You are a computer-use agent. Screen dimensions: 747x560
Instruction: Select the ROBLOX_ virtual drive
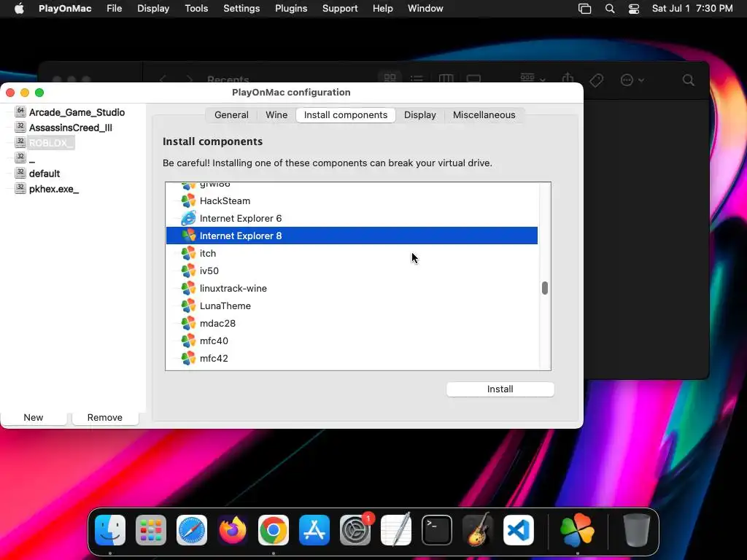tap(51, 143)
